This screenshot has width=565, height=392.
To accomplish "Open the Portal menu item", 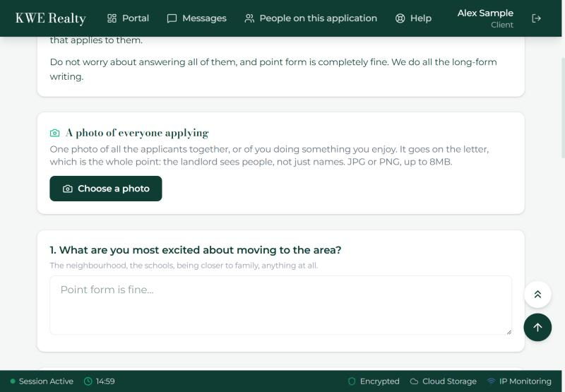I will pos(128,18).
